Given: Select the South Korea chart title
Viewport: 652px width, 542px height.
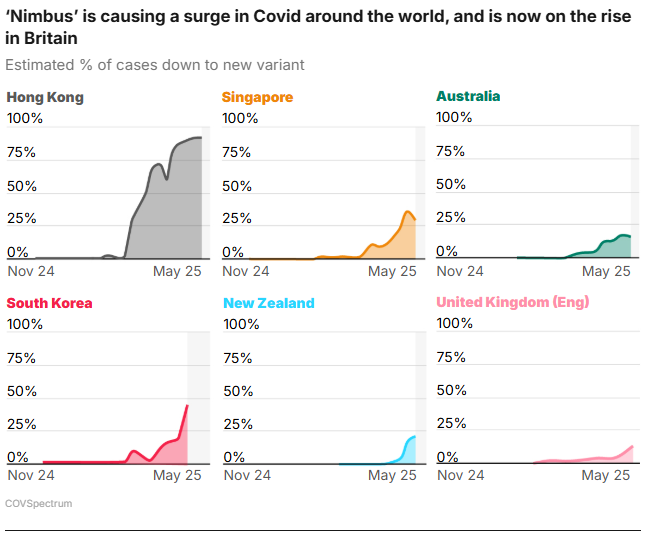Looking at the screenshot, I should (x=50, y=303).
